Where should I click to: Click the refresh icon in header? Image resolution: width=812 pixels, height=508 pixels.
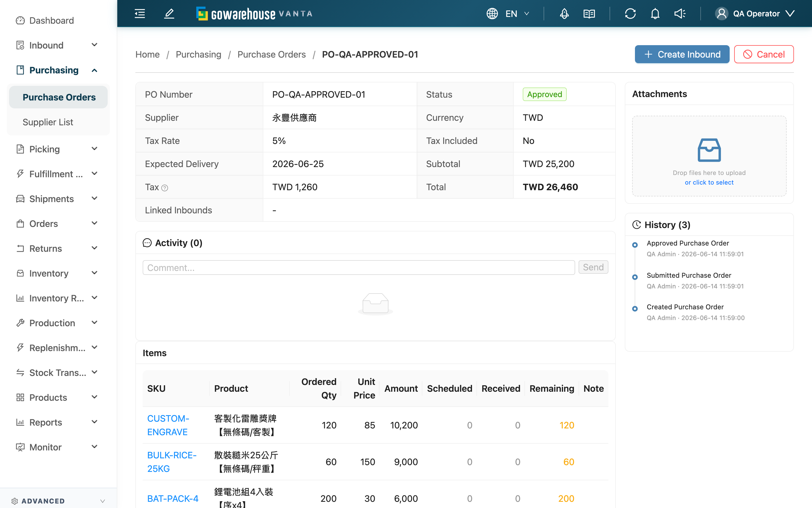coord(630,14)
